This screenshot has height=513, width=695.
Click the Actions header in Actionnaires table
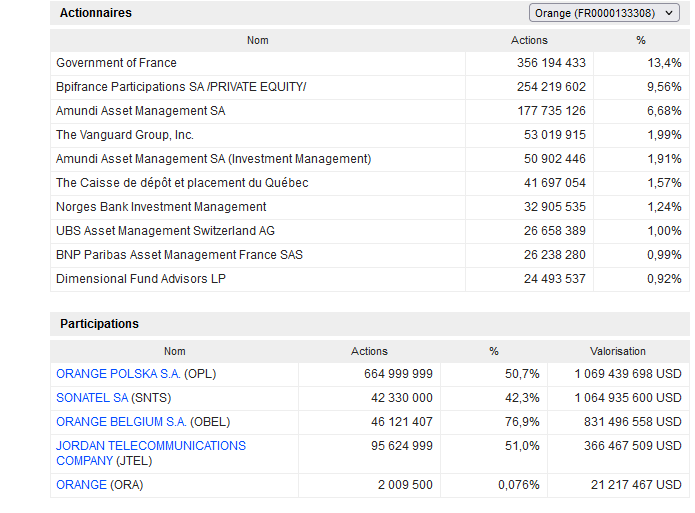click(x=529, y=40)
